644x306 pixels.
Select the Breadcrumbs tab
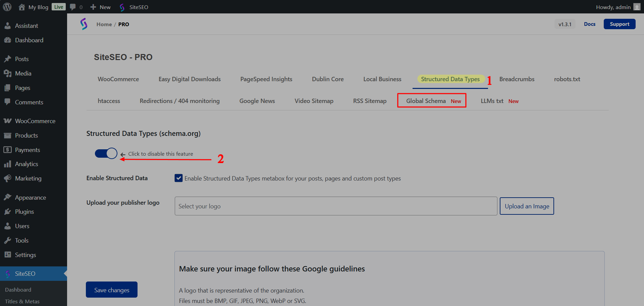point(517,79)
